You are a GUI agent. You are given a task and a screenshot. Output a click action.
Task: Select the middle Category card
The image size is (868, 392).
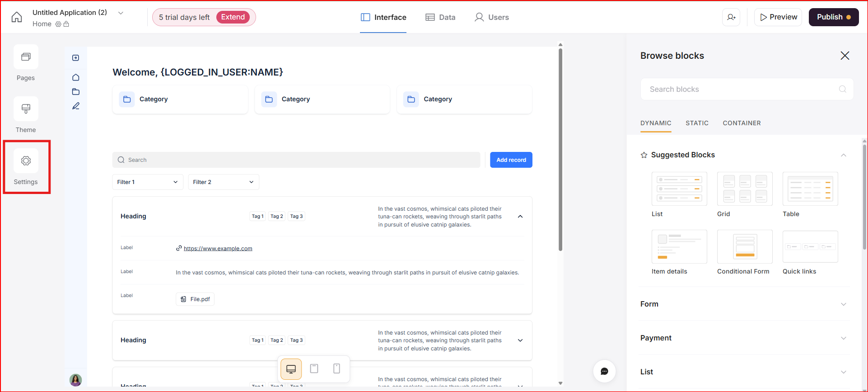322,99
